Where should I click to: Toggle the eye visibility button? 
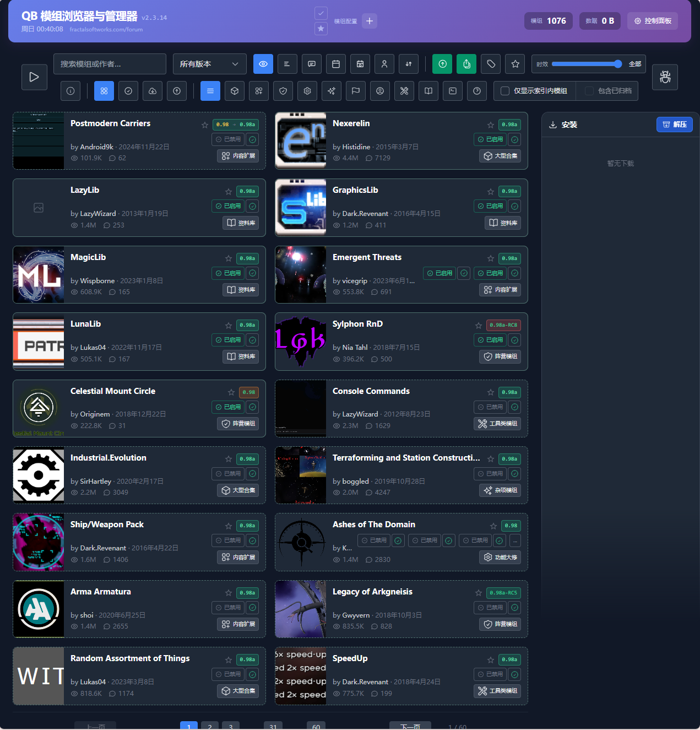click(x=263, y=64)
